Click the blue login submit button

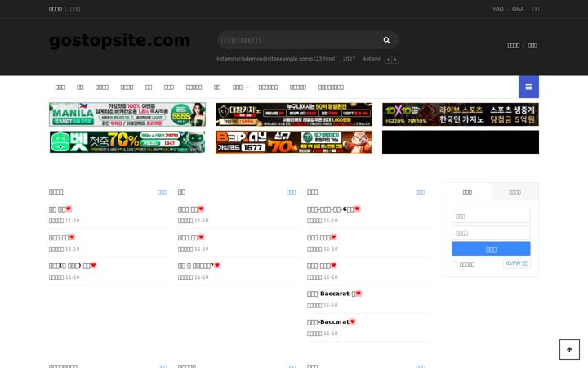pos(491,249)
